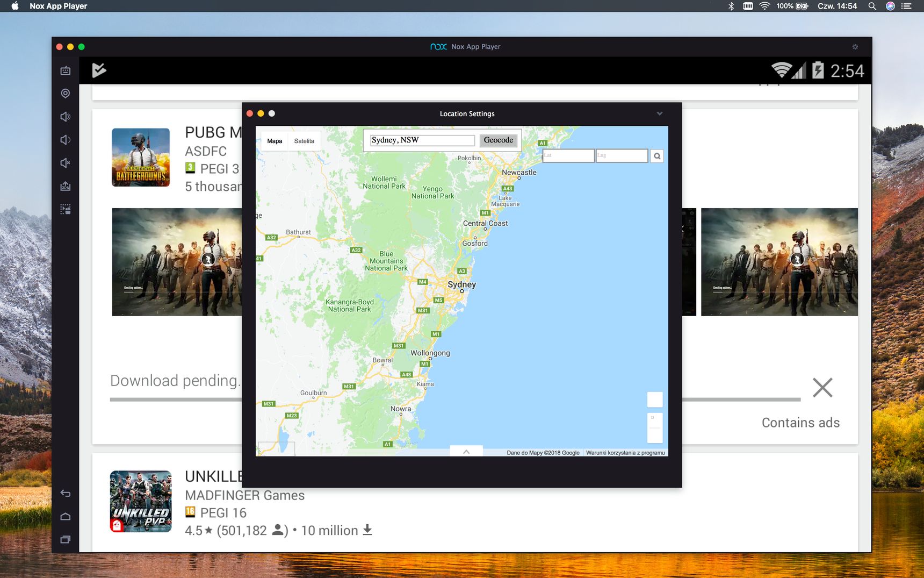Click the Play Store notification icon in Android bar
924x578 pixels.
click(x=99, y=70)
